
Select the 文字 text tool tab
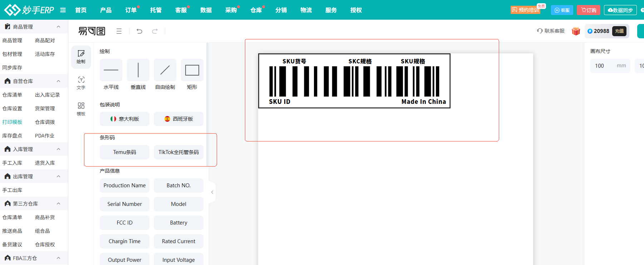click(x=81, y=83)
